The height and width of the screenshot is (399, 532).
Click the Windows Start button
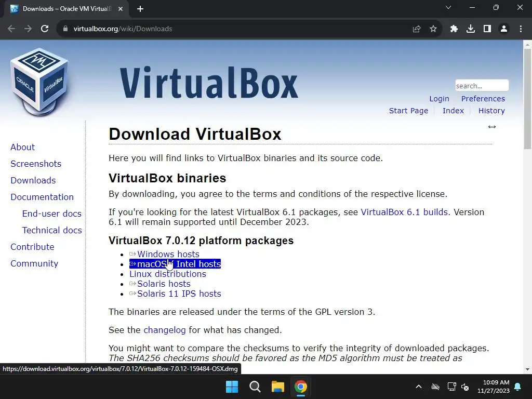click(232, 387)
